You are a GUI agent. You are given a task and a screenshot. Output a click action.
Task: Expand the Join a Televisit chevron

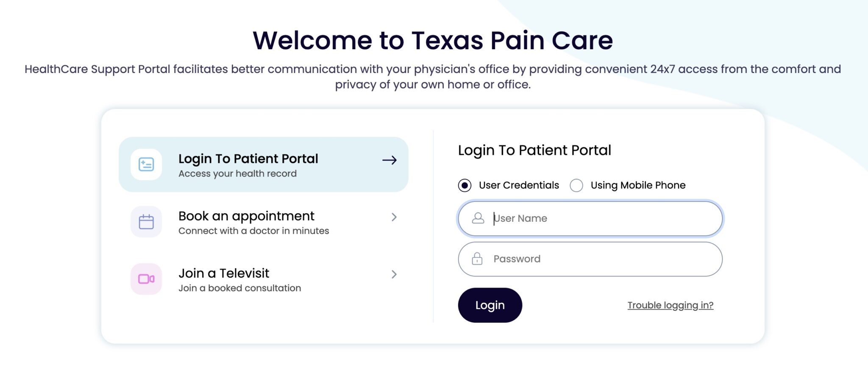pyautogui.click(x=394, y=274)
